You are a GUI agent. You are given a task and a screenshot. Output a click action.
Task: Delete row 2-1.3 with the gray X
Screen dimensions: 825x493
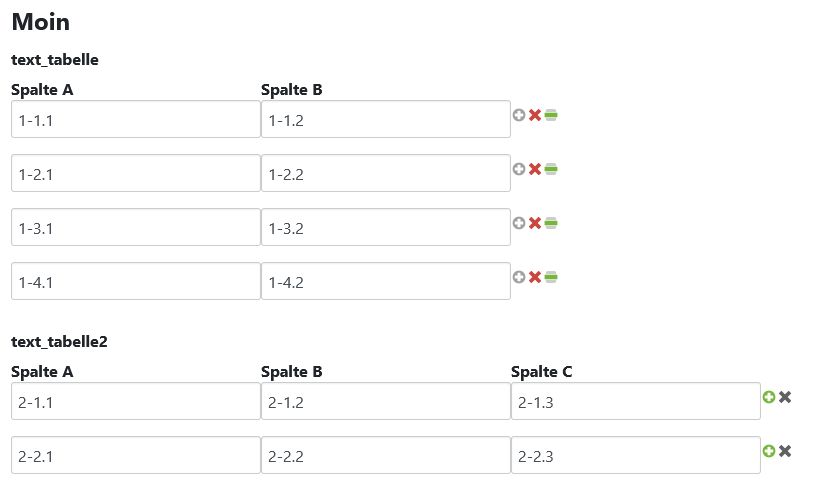click(785, 397)
